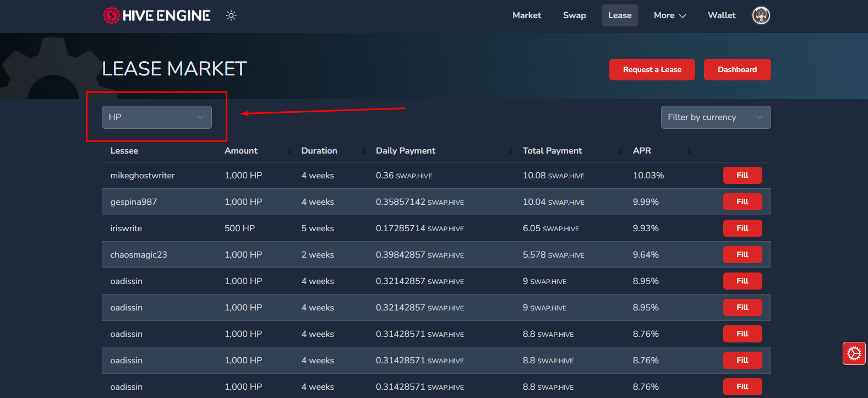Click the 10.04 SWAP.HIVE total payment

click(554, 202)
